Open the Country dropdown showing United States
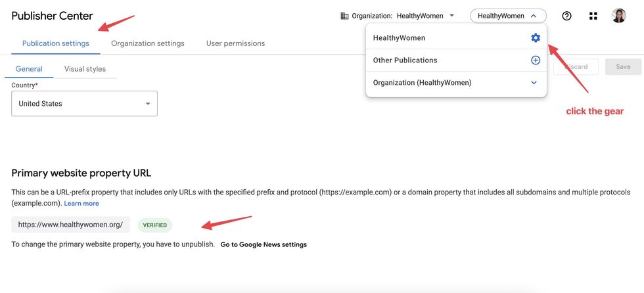 (84, 103)
